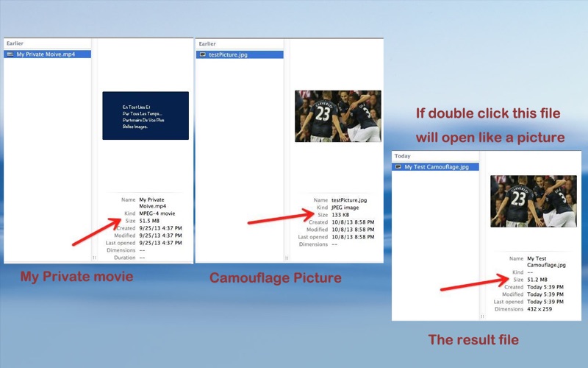Select My Private Moive.mp4 file row
This screenshot has width=588, height=368.
pos(47,54)
